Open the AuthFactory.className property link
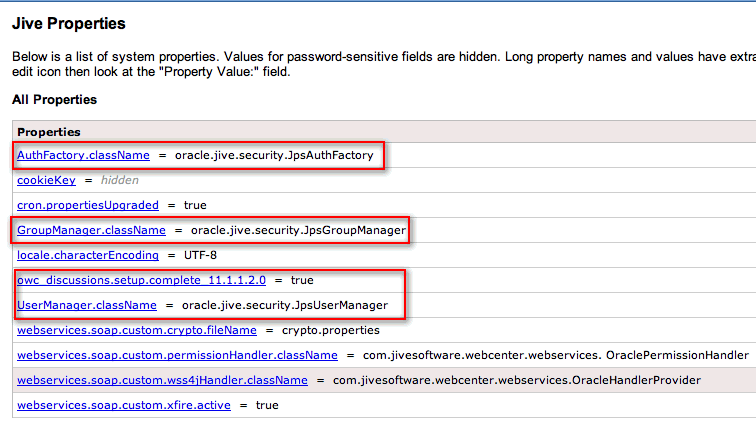The width and height of the screenshot is (756, 426). 83,155
